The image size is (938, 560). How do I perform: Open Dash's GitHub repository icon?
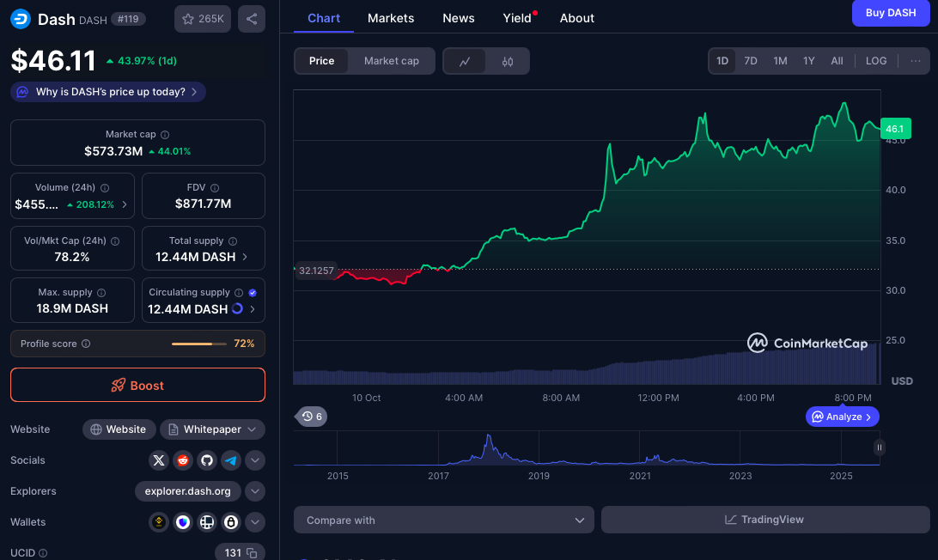tap(206, 460)
